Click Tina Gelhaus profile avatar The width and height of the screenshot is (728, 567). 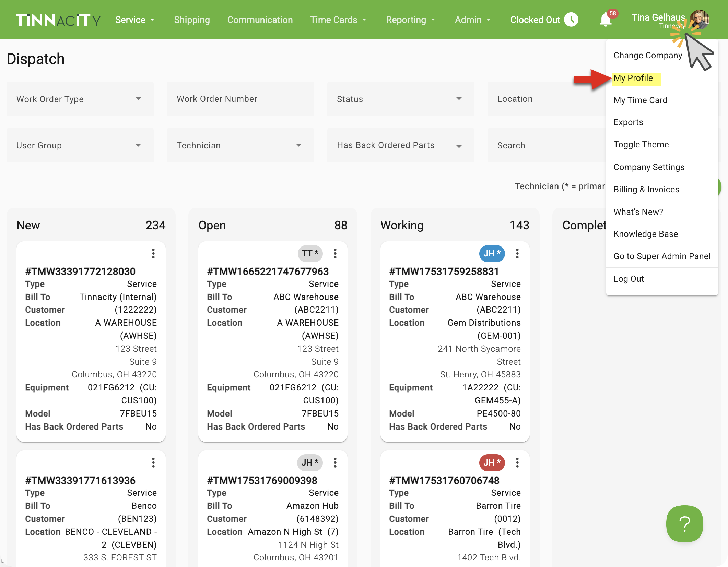pos(699,20)
